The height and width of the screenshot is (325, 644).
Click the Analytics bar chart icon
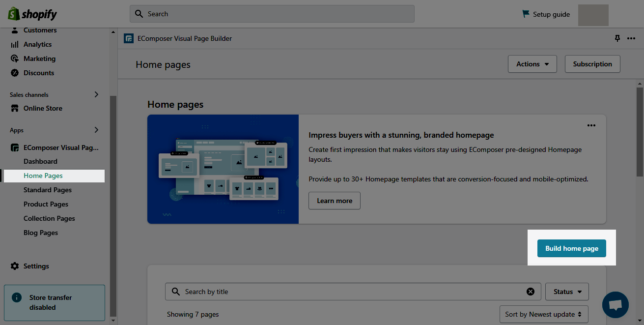tap(15, 44)
